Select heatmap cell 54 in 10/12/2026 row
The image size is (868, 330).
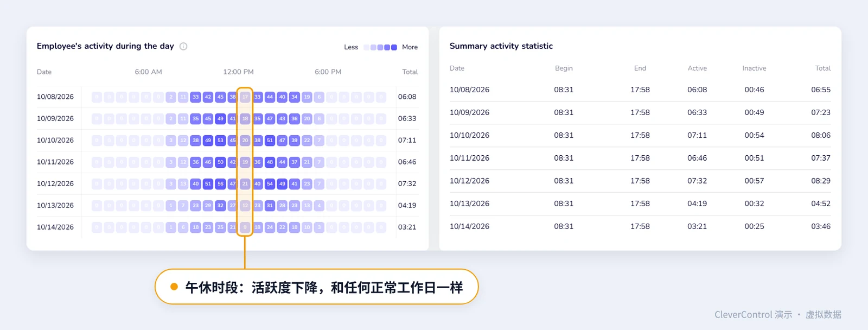pos(270,184)
